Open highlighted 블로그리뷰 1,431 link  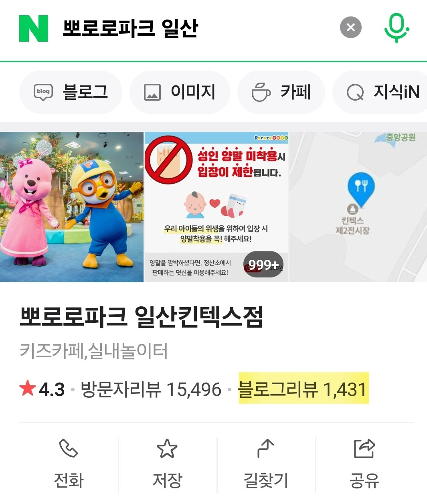[x=303, y=389]
